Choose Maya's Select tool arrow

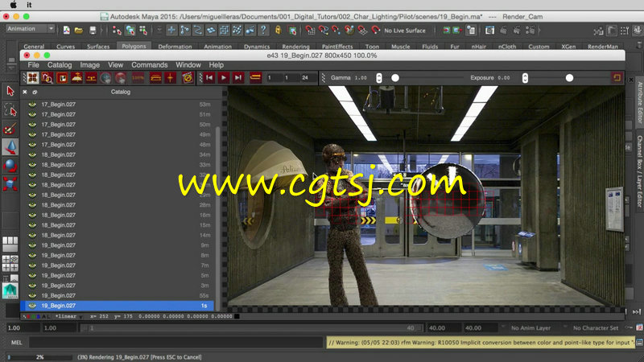point(10,91)
